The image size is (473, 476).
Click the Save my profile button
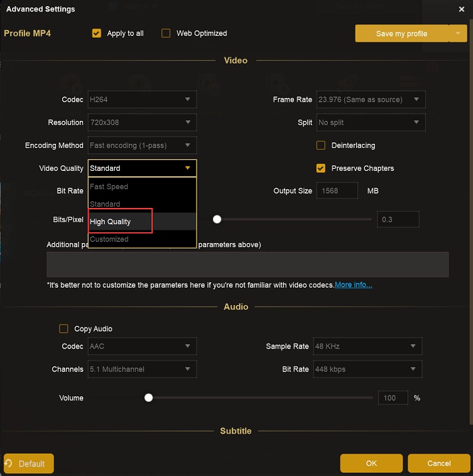[402, 33]
